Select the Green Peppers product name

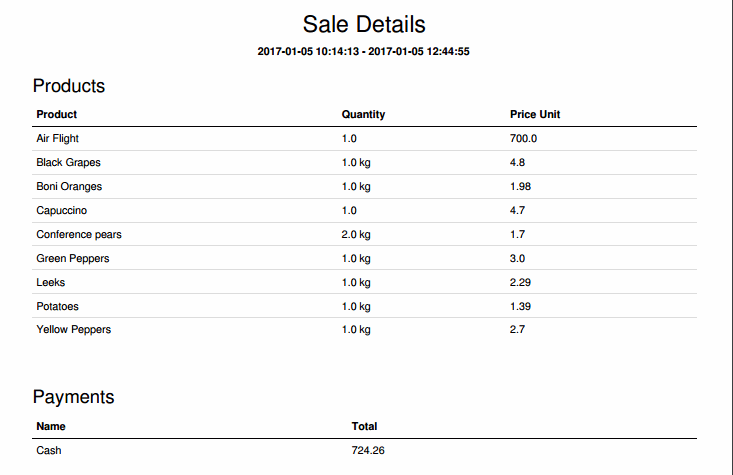pos(72,259)
